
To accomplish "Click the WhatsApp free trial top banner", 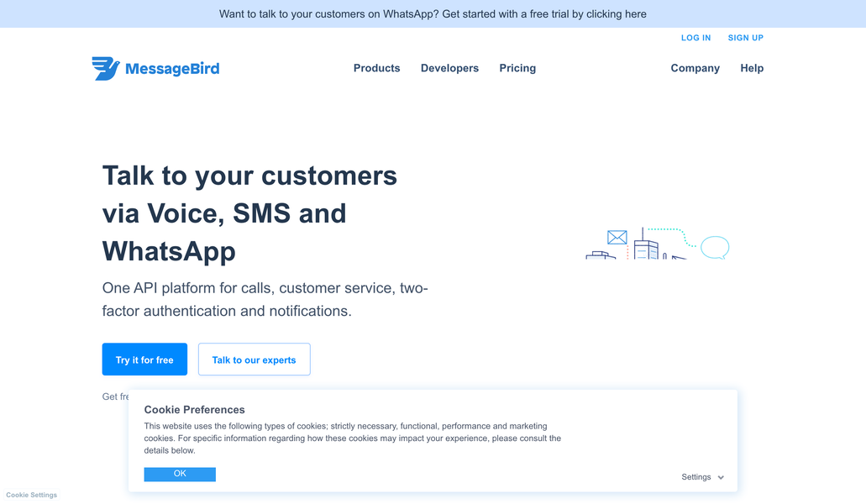I will click(x=433, y=14).
